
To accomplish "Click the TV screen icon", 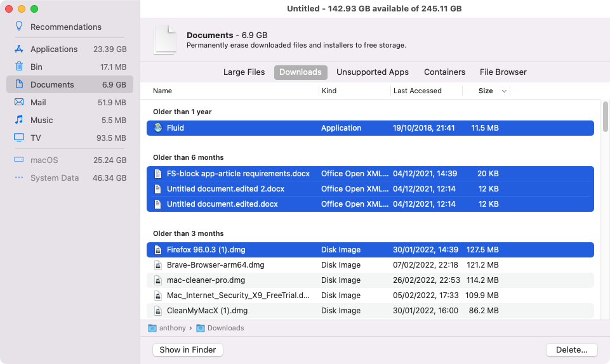I will tap(18, 138).
